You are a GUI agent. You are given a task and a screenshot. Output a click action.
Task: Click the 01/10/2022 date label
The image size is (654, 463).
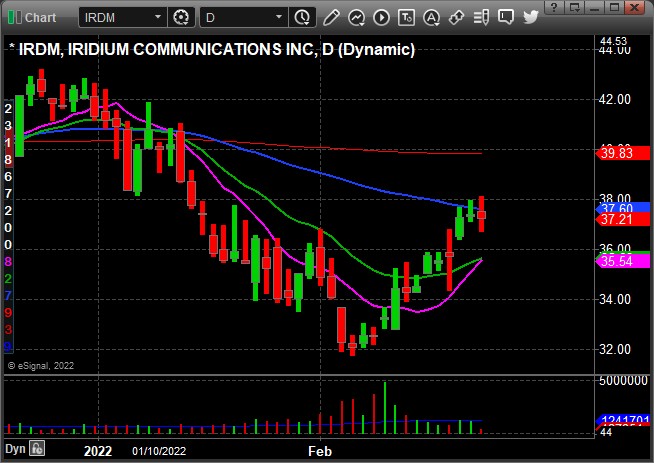[159, 451]
